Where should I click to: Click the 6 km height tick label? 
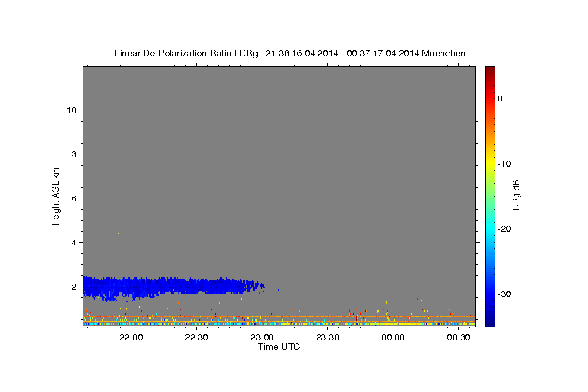73,198
